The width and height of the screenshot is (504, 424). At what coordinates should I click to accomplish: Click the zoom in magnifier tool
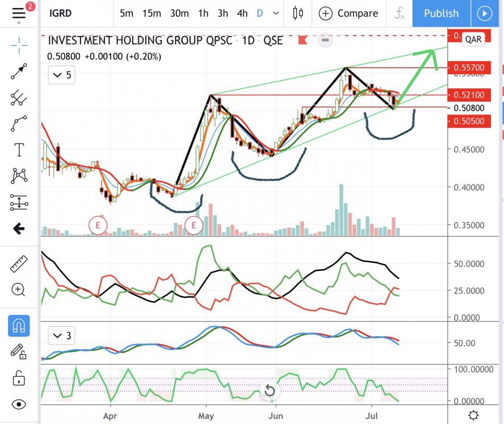tap(19, 289)
